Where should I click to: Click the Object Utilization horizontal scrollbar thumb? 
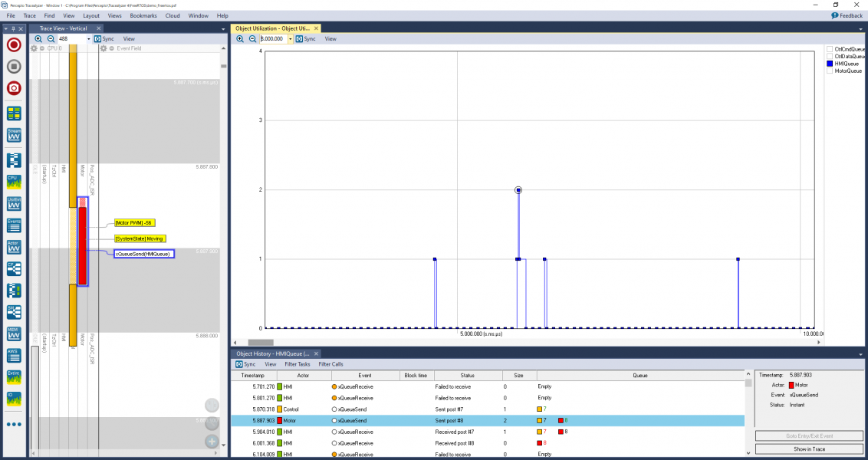pyautogui.click(x=261, y=343)
